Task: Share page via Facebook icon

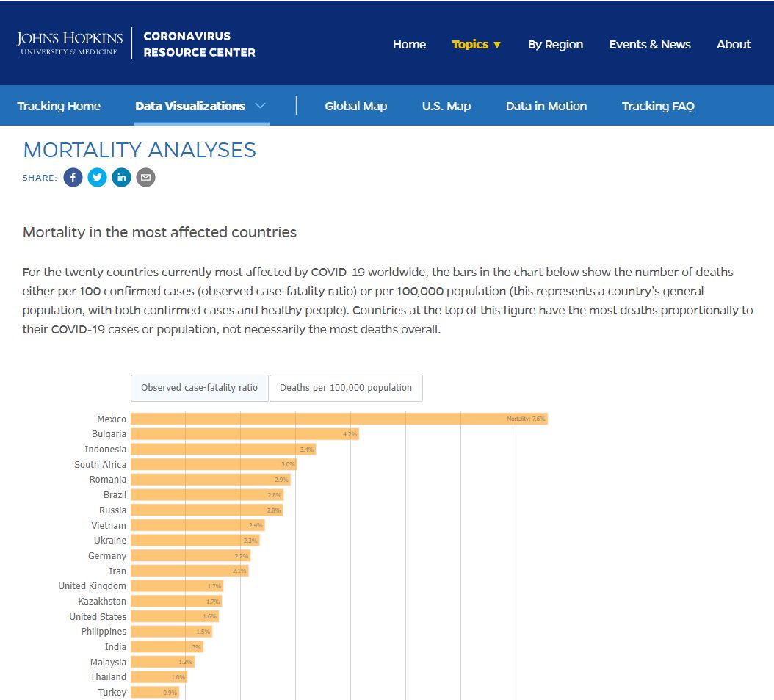Action: point(73,178)
